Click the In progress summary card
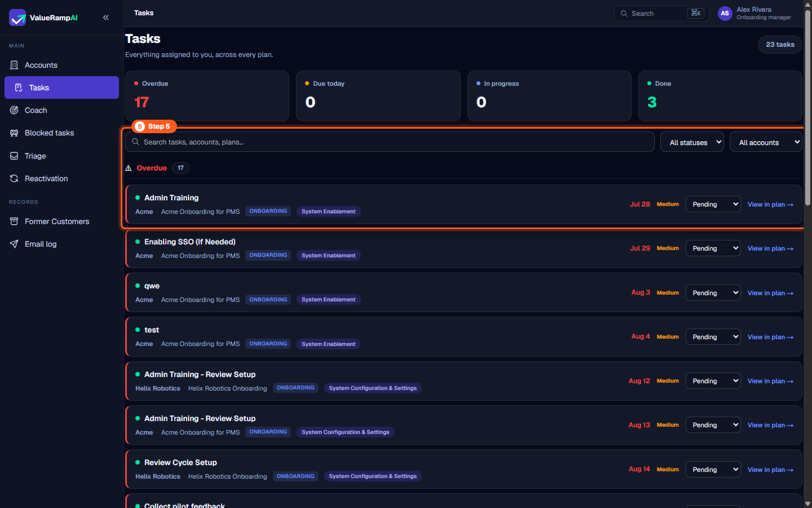Viewport: 812px width, 508px height. click(549, 96)
